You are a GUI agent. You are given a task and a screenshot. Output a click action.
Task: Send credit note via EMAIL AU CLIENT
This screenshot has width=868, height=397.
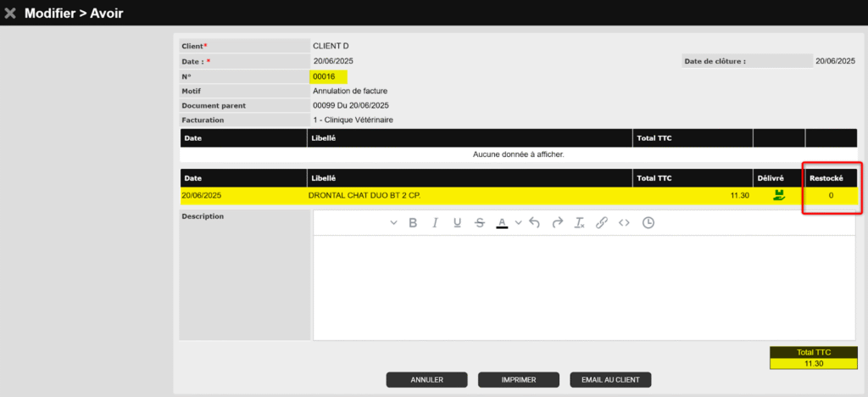coord(610,379)
